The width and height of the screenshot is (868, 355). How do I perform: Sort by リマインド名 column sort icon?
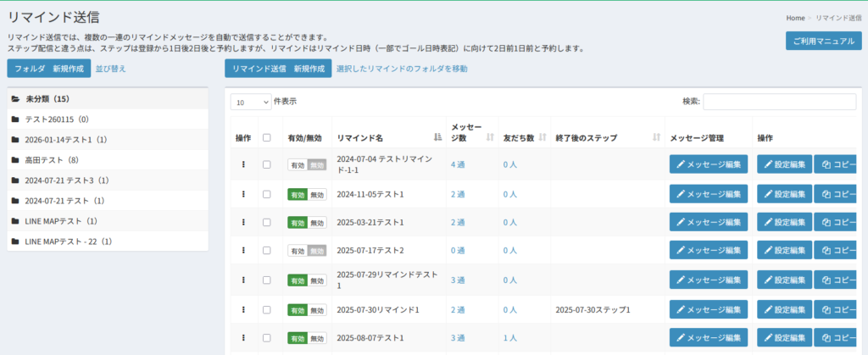coord(437,137)
